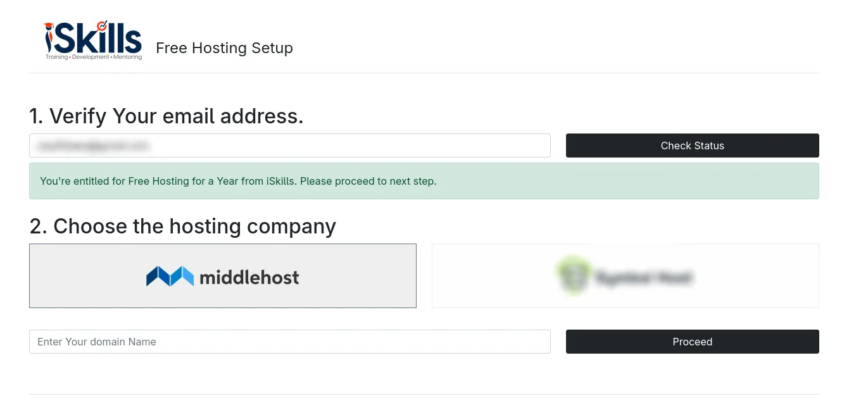Screen dimensions: 868x415
Task: Click the Enter Your domain Name field
Action: click(289, 342)
